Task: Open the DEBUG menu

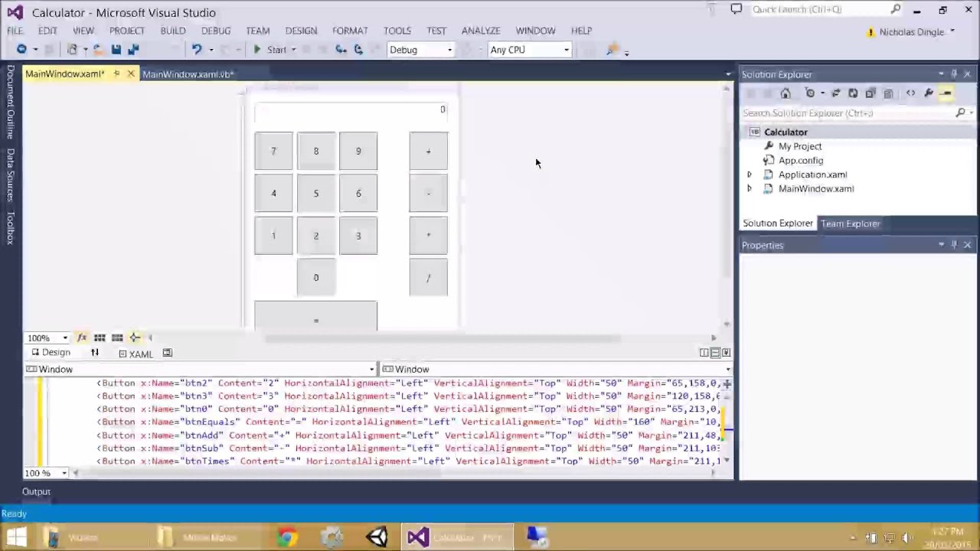Action: pos(216,31)
